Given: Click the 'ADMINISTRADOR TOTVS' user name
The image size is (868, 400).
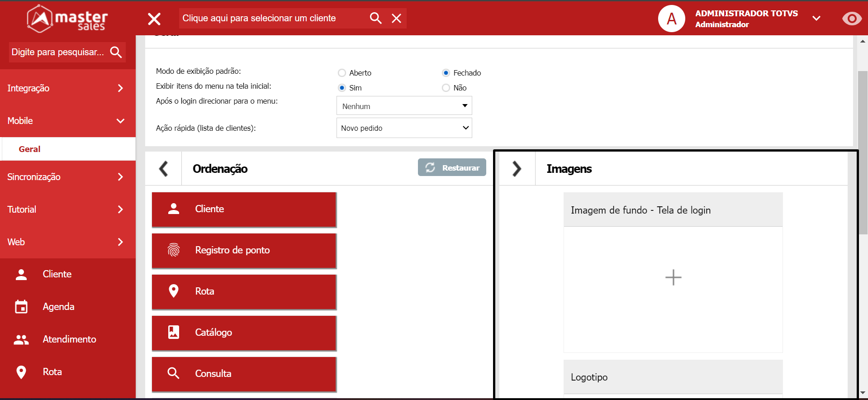Looking at the screenshot, I should pyautogui.click(x=746, y=14).
